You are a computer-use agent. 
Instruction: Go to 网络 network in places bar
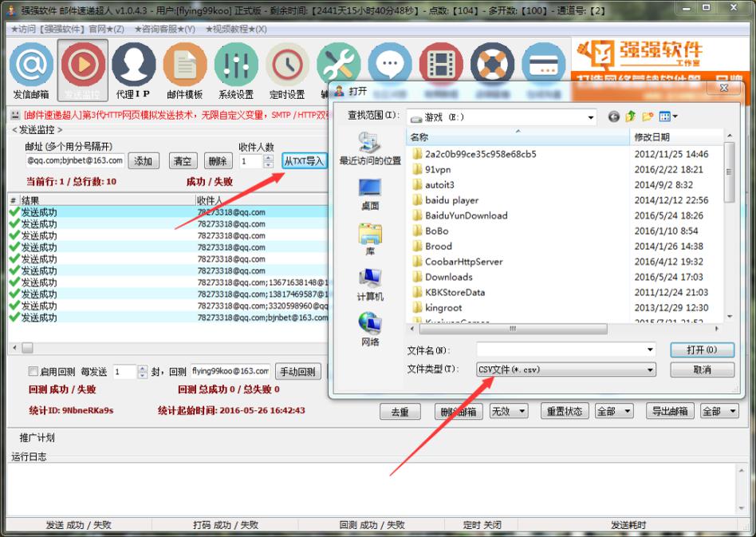click(370, 330)
